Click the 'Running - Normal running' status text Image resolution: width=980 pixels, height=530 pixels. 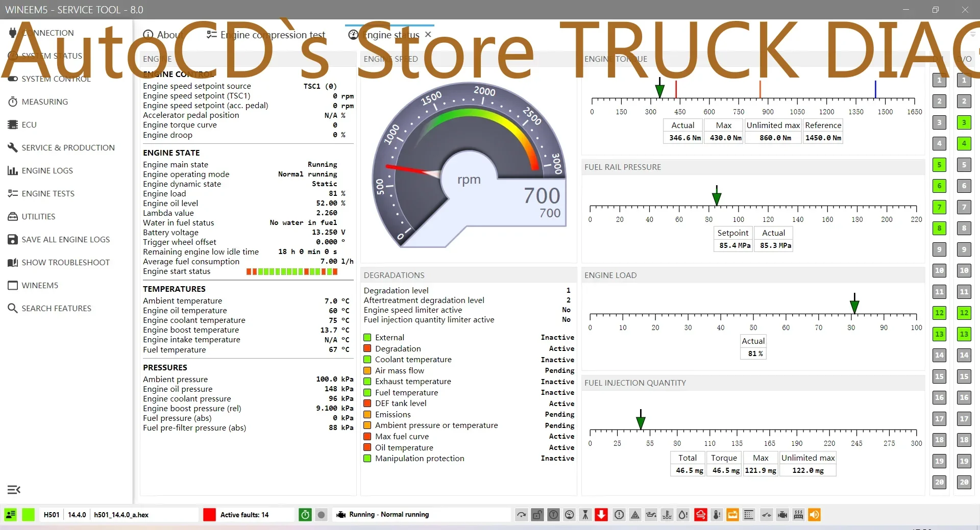point(389,515)
